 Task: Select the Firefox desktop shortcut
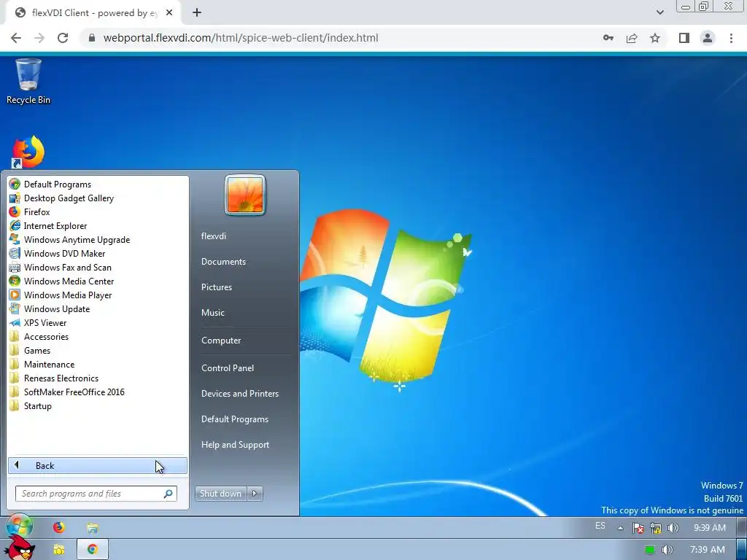pyautogui.click(x=28, y=152)
